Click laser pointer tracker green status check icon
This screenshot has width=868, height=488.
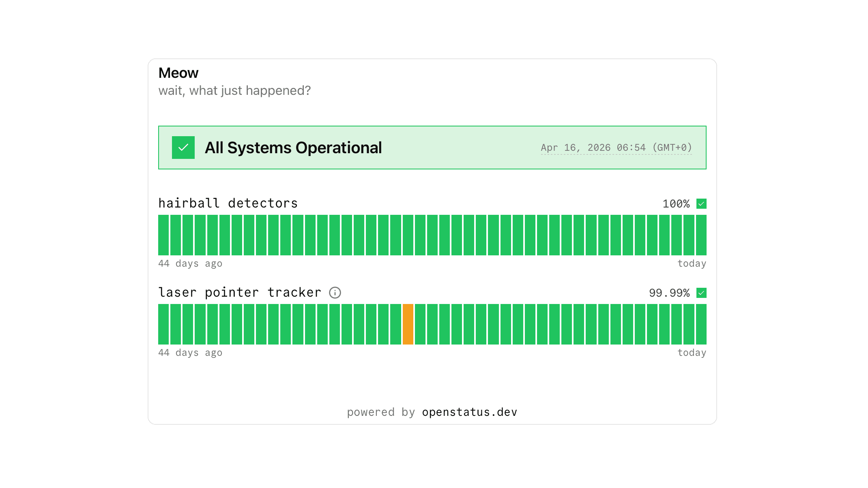[x=701, y=293]
